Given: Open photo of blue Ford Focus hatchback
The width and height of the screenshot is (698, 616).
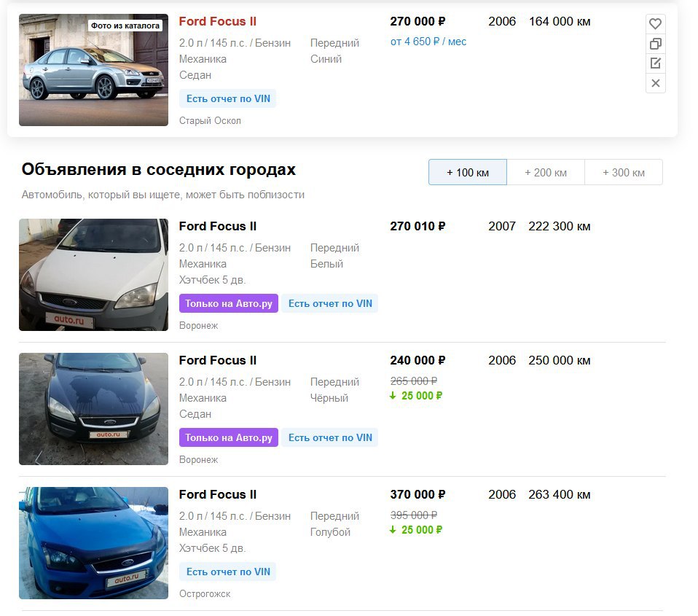Looking at the screenshot, I should tap(93, 543).
